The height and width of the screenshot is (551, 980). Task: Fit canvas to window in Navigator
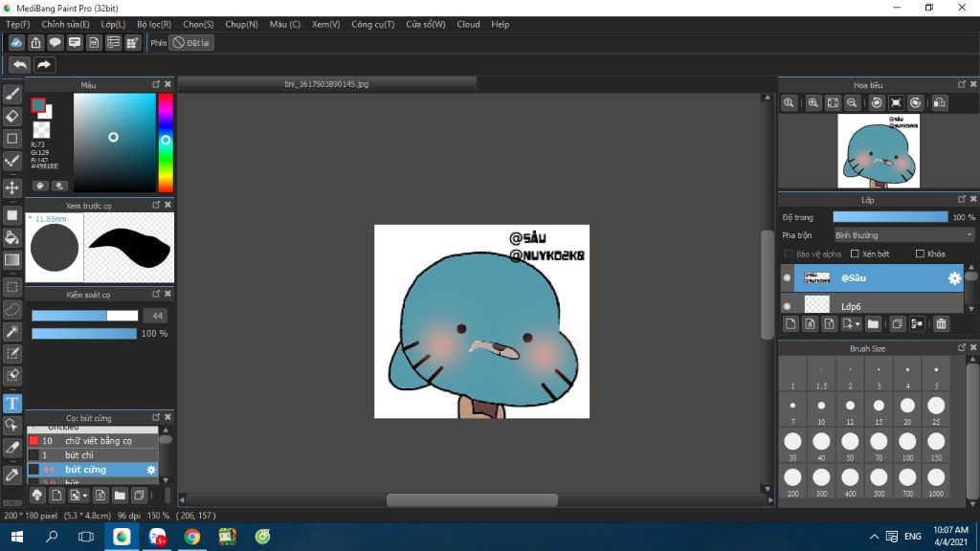[x=833, y=103]
